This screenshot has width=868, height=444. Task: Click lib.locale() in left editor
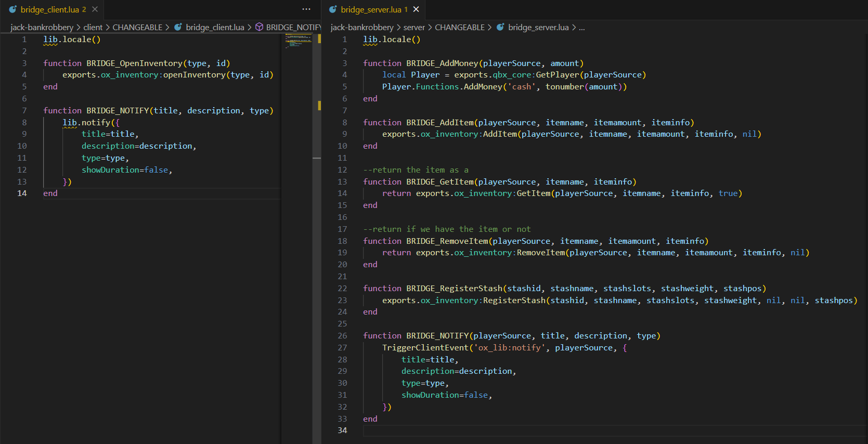[x=72, y=39]
